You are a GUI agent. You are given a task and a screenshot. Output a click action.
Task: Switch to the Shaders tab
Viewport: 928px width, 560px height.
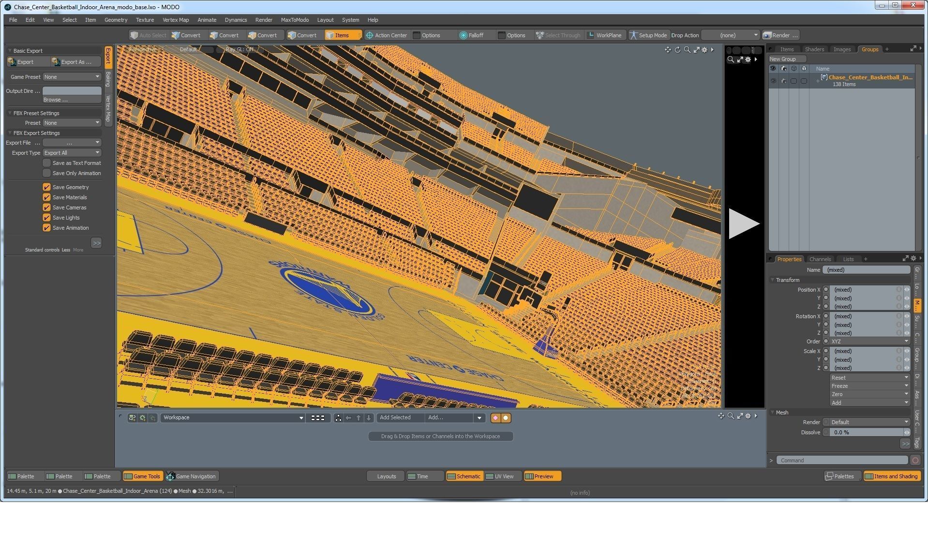814,49
